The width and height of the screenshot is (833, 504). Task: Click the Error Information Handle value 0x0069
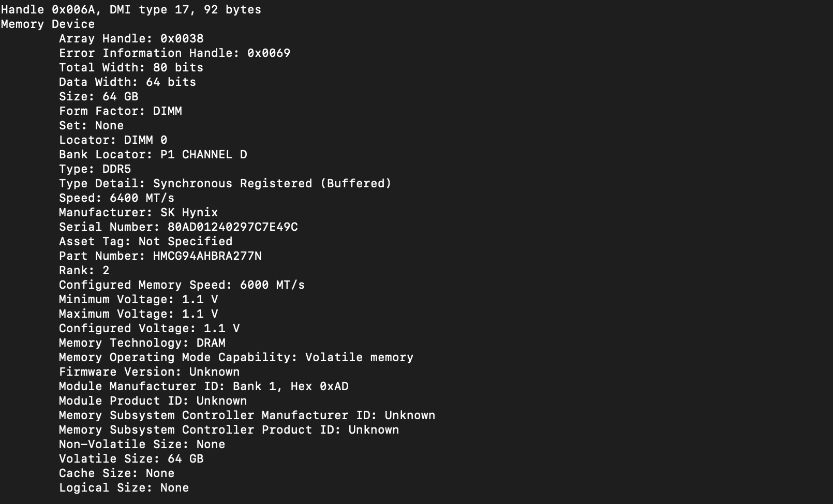269,53
